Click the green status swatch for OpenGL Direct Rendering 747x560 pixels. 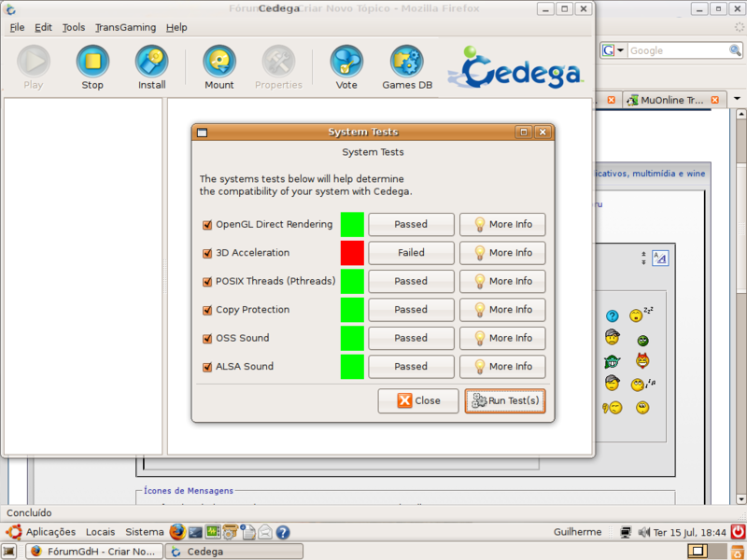click(353, 224)
